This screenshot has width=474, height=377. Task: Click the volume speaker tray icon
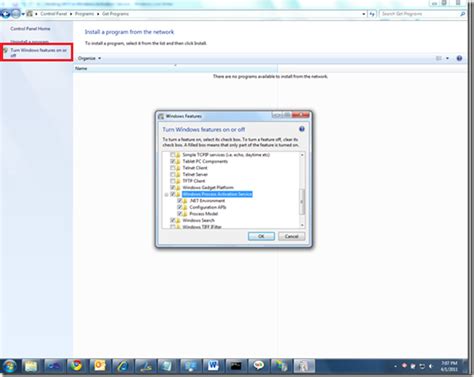click(x=430, y=366)
